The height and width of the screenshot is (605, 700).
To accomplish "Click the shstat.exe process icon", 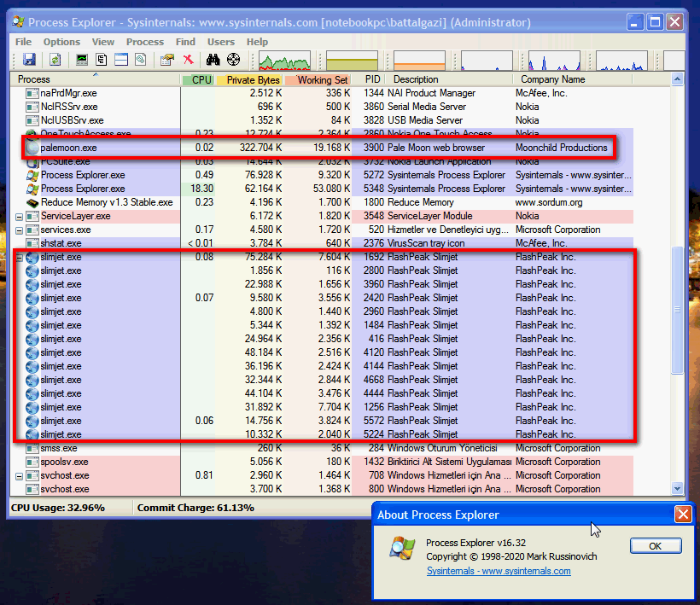I will 32,243.
